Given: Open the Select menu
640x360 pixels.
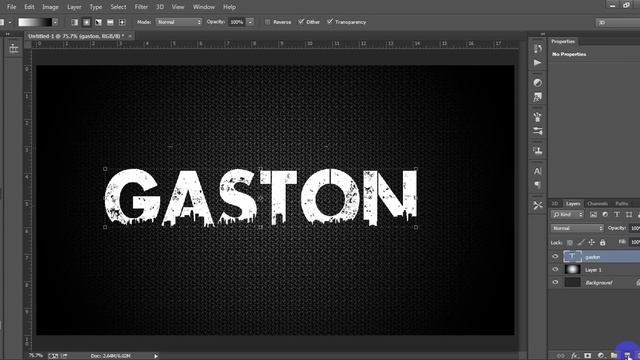Looking at the screenshot, I should pos(118,7).
